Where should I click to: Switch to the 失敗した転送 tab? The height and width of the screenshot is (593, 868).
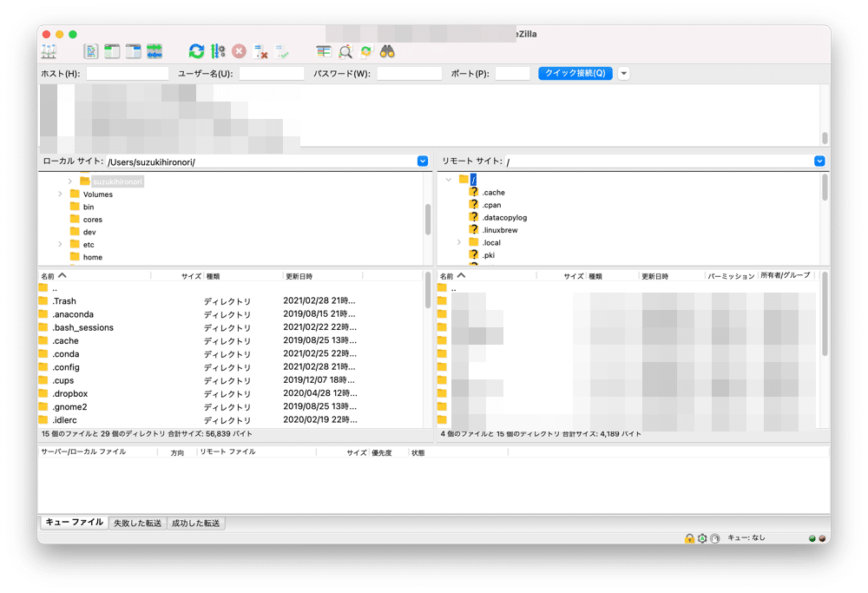tap(137, 523)
